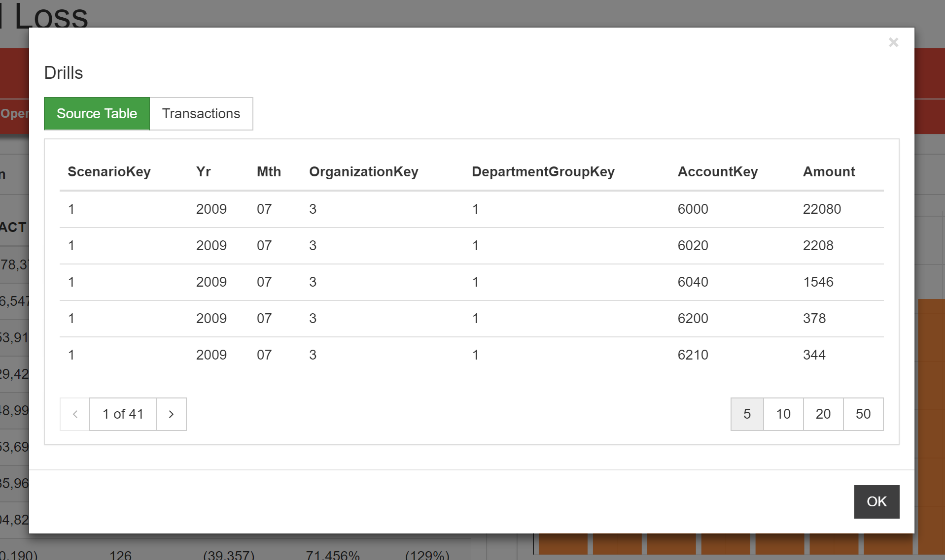The width and height of the screenshot is (945, 560).
Task: Click the AccountKey column header
Action: (717, 172)
